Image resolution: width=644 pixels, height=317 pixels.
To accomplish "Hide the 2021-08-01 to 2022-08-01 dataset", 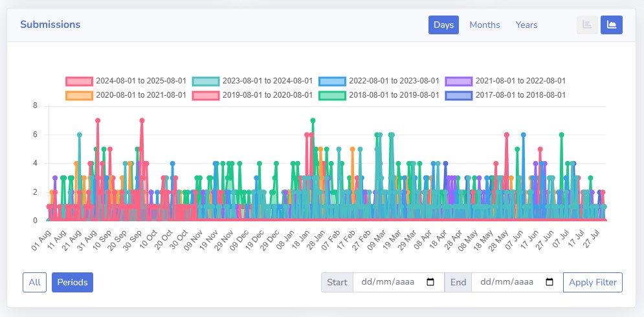I will (505, 81).
